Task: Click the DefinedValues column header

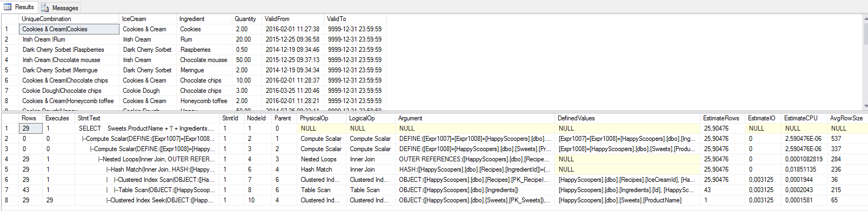Action: pos(628,118)
